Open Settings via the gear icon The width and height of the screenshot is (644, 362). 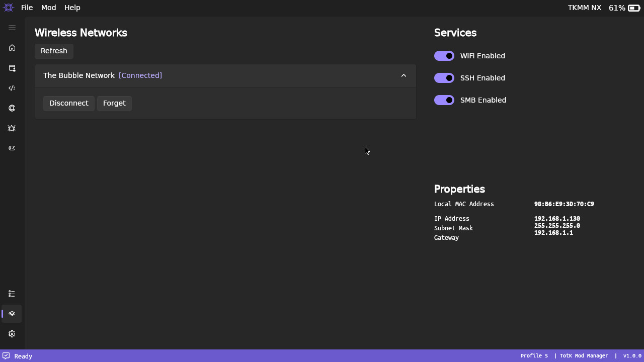click(x=12, y=333)
